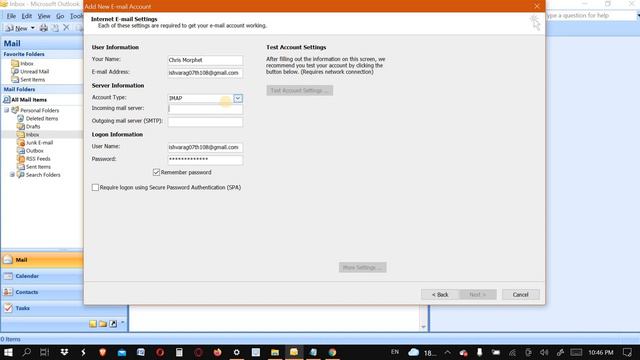Open File Explorer from taskbar
Image resolution: width=640 pixels, height=360 pixels.
pos(275,352)
